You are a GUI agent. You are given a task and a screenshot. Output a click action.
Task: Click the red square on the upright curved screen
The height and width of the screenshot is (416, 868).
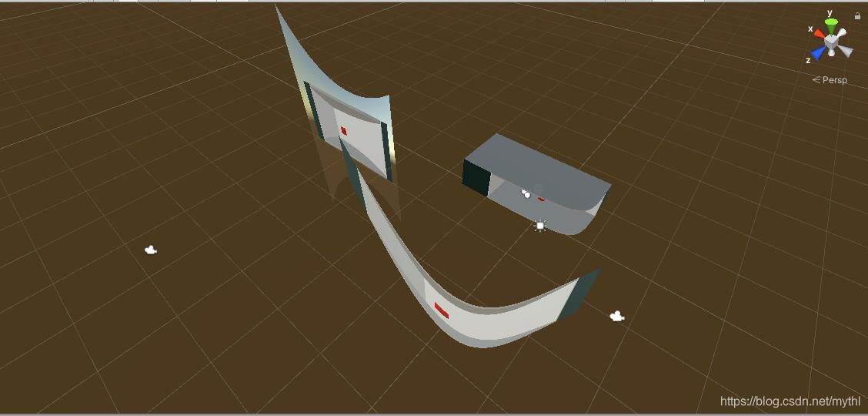click(343, 131)
